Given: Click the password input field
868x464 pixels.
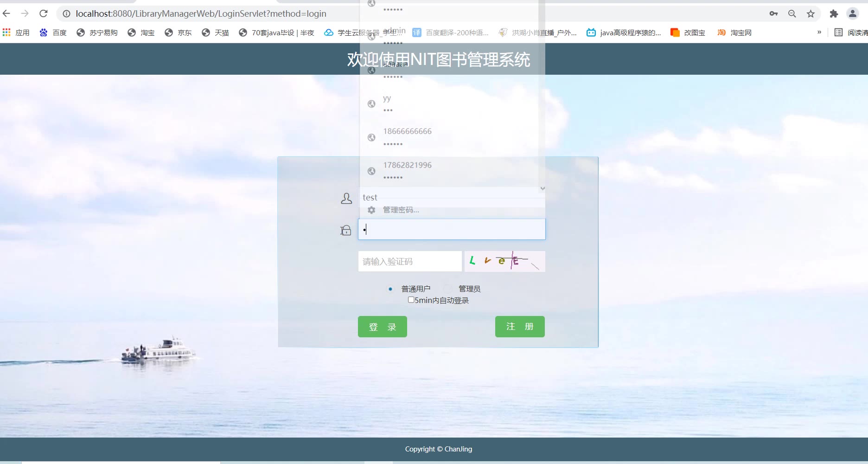Looking at the screenshot, I should [x=452, y=229].
